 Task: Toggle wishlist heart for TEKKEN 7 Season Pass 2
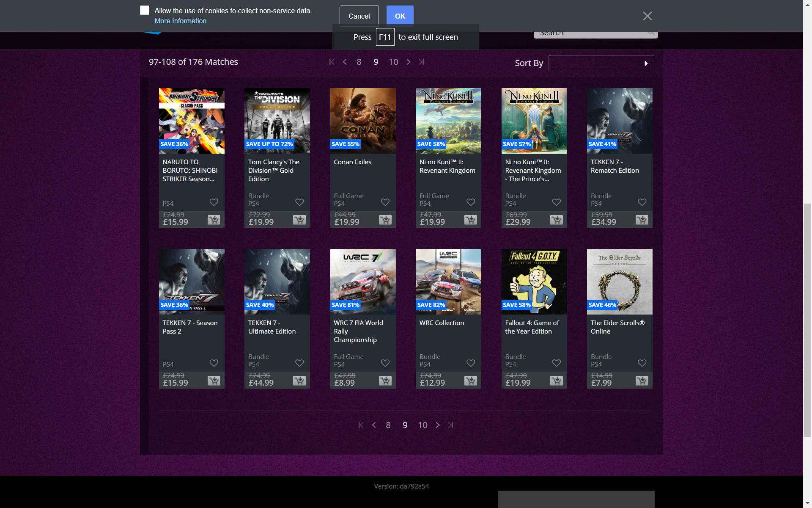(x=214, y=363)
